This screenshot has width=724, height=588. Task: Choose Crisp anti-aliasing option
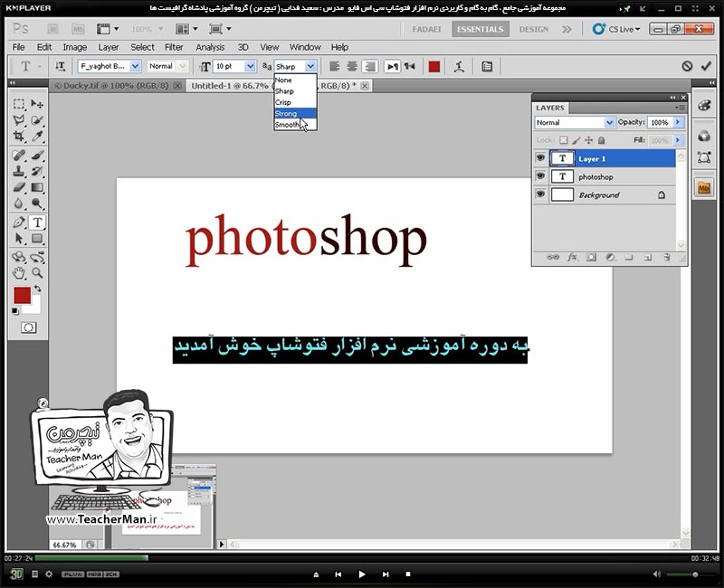[295, 102]
